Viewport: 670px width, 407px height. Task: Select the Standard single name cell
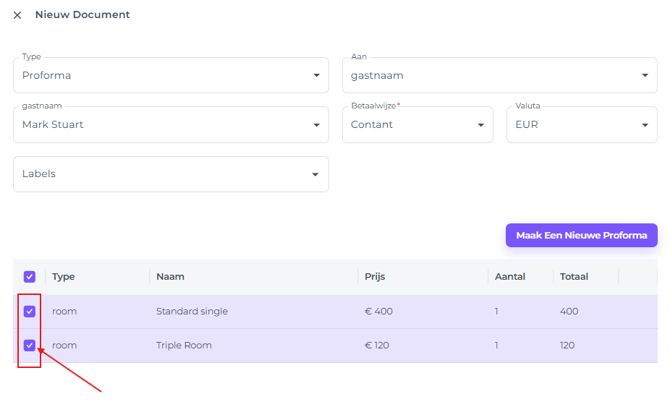(192, 311)
